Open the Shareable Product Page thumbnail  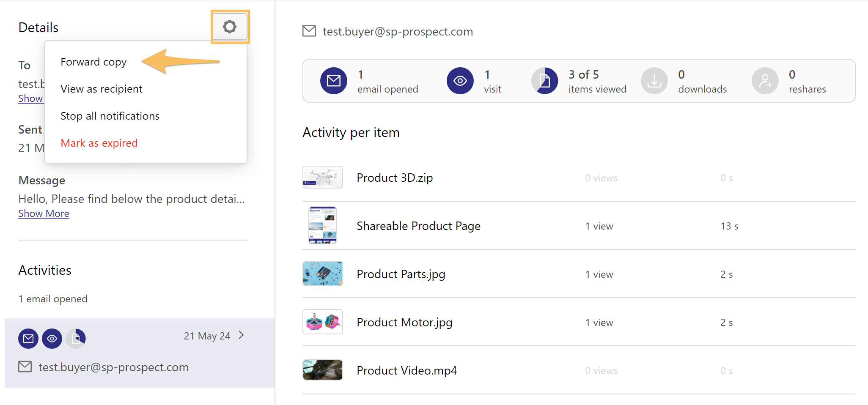tap(322, 225)
